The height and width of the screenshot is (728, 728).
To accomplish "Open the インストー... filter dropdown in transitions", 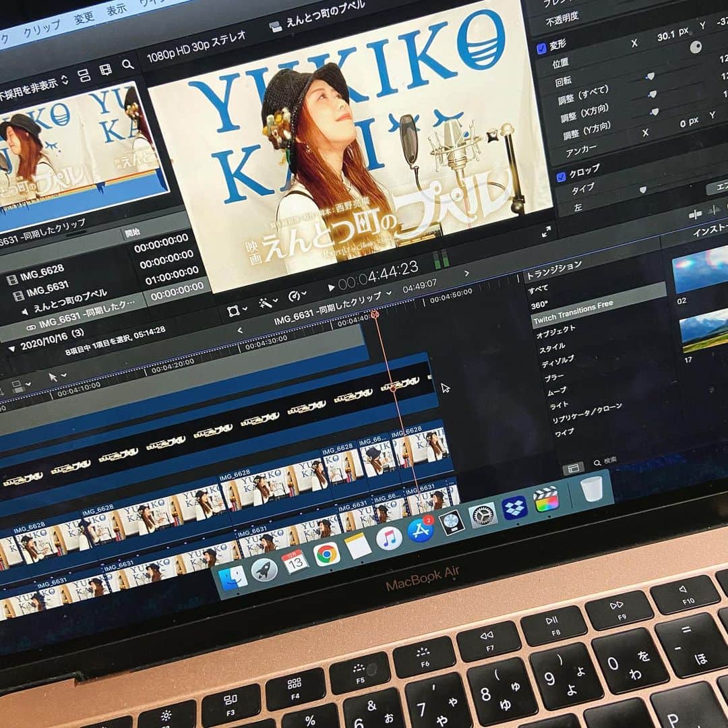I will pyautogui.click(x=710, y=230).
